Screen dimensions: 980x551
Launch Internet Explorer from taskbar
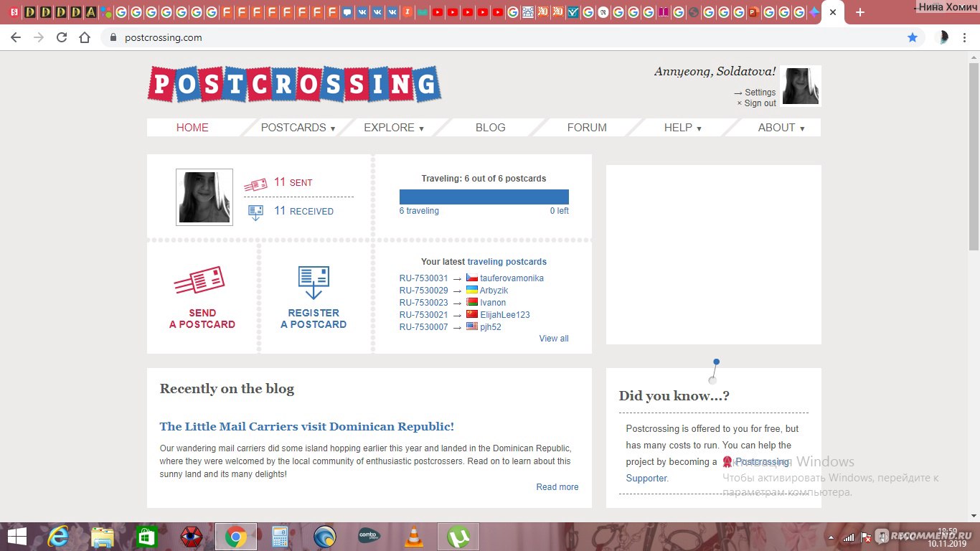57,537
